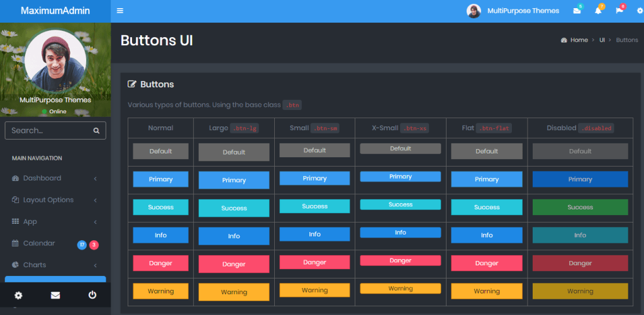Click the Home breadcrumb dashboard icon
Viewport: 644px width, 315px height.
click(564, 40)
